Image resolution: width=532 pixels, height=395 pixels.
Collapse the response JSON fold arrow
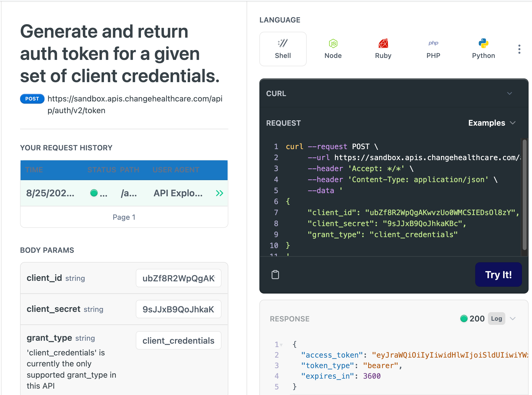pos(281,345)
